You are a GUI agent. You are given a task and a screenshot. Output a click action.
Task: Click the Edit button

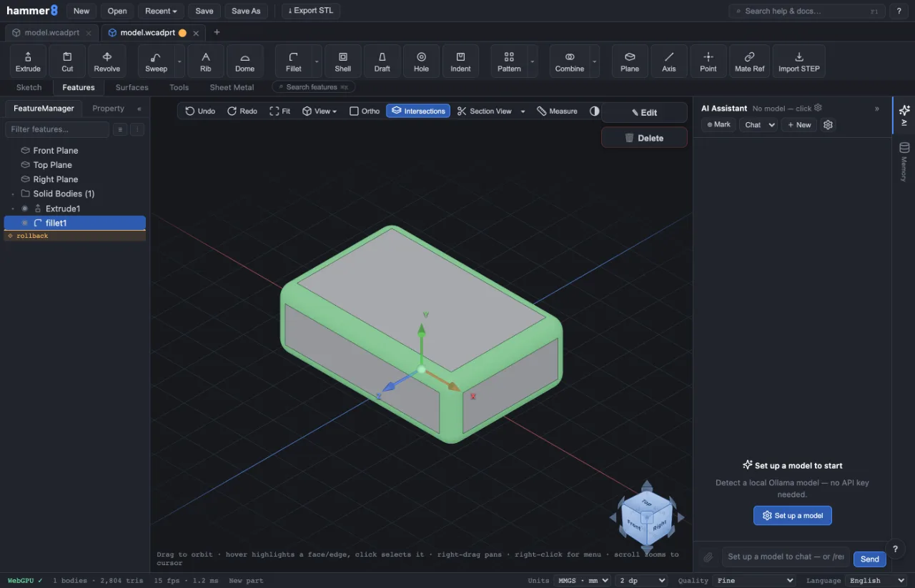tap(644, 112)
